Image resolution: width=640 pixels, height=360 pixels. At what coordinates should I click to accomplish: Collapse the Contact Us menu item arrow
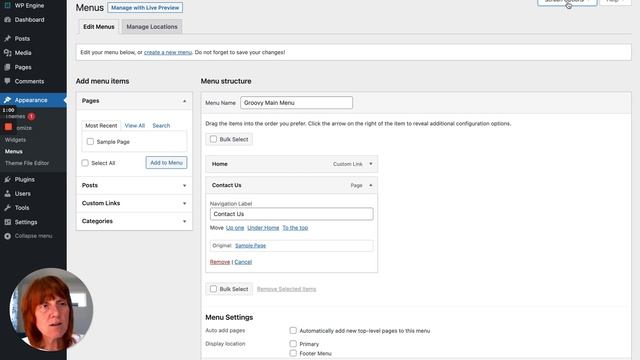[371, 185]
